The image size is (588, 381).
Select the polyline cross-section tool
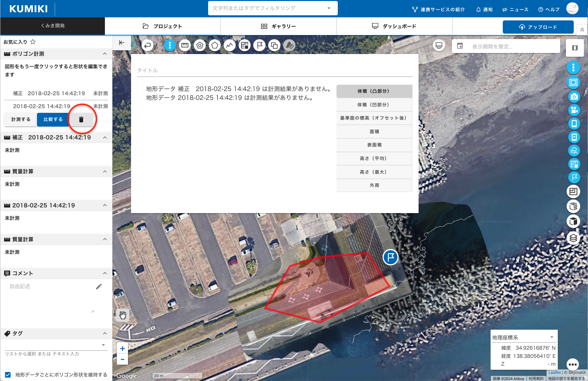229,45
